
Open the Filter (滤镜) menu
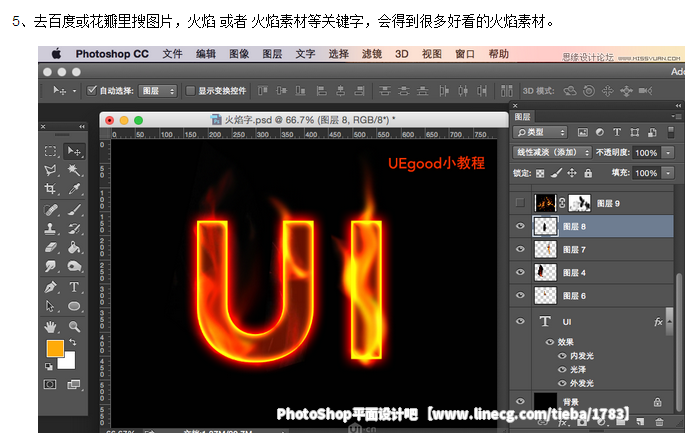372,54
